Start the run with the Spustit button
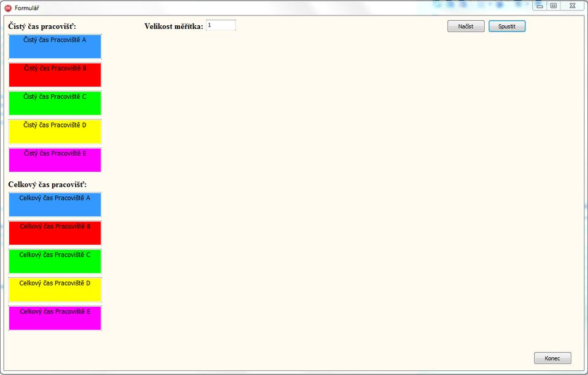Screen dimensions: 588x375 (506, 26)
